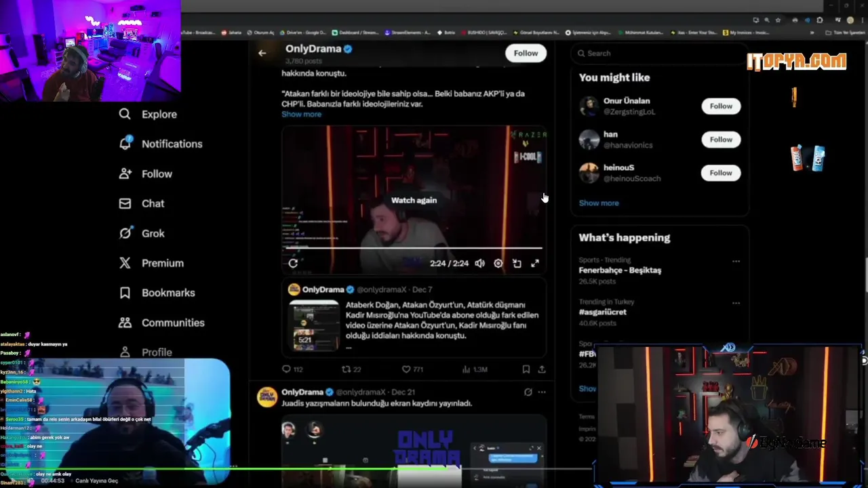
Task: Open Grok from the sidebar
Action: point(142,233)
